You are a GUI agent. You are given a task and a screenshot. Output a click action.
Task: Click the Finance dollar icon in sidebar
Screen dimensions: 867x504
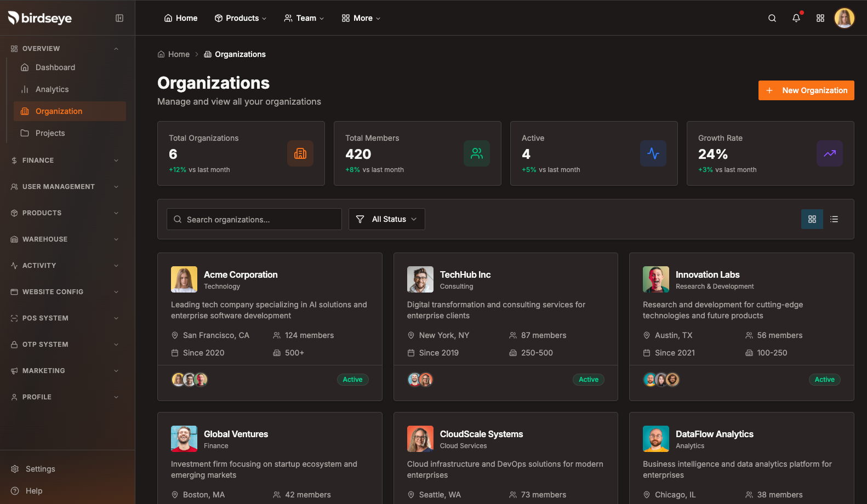pyautogui.click(x=14, y=161)
